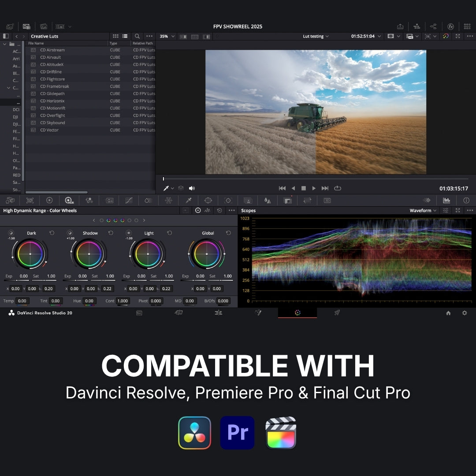Open the Qualifier eyedropper palette
476x476 pixels.
coord(189,201)
